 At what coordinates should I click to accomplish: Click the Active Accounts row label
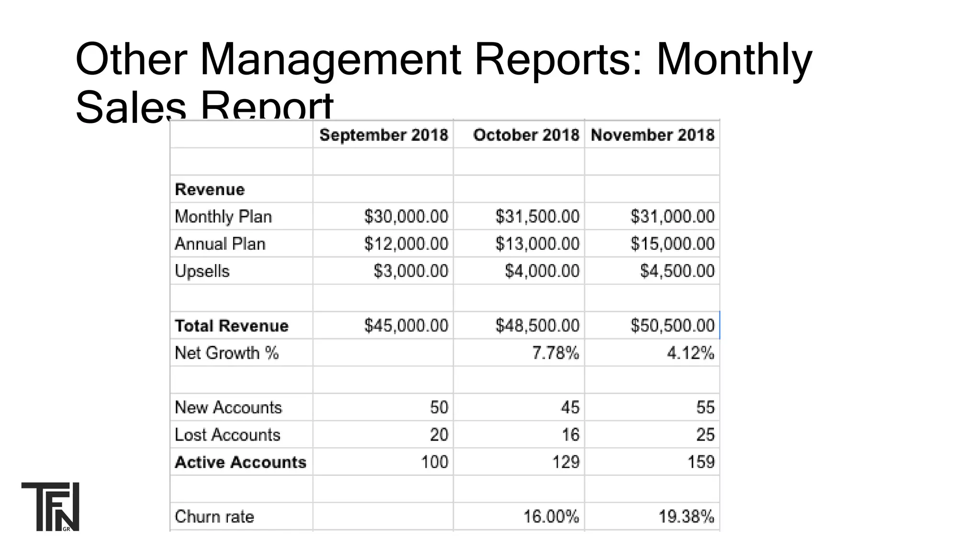pos(240,462)
